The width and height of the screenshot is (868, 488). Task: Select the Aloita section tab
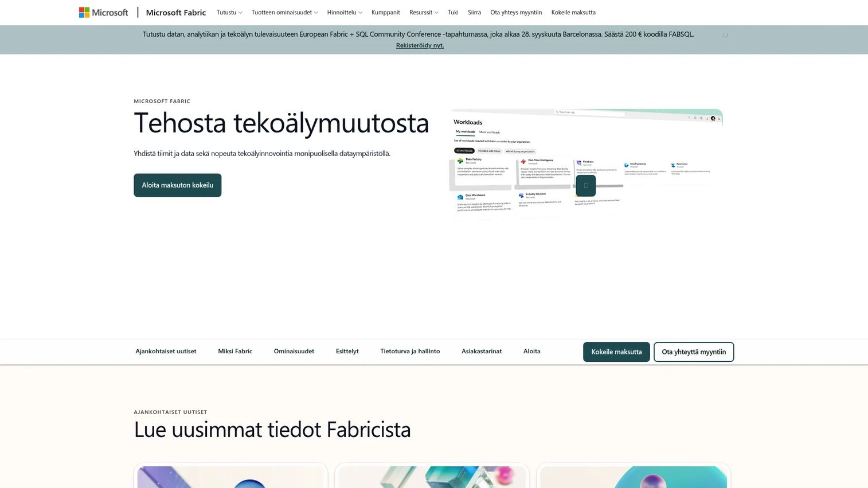coord(532,352)
